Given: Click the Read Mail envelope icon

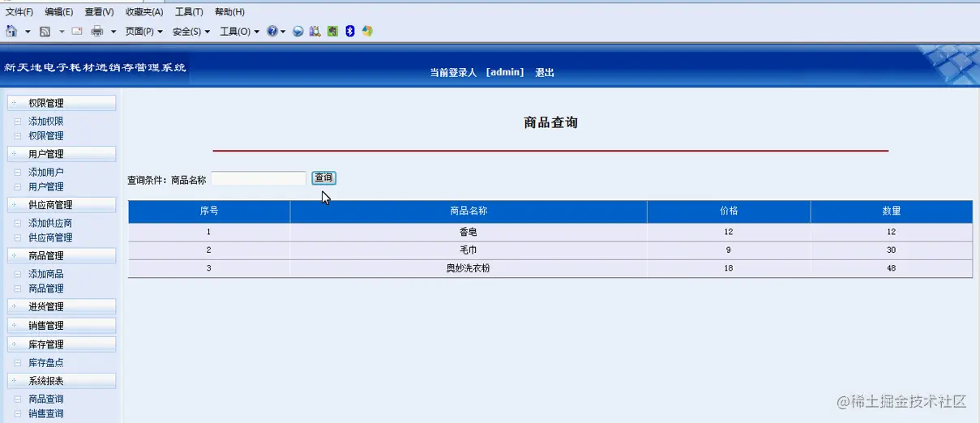Looking at the screenshot, I should pyautogui.click(x=77, y=32).
